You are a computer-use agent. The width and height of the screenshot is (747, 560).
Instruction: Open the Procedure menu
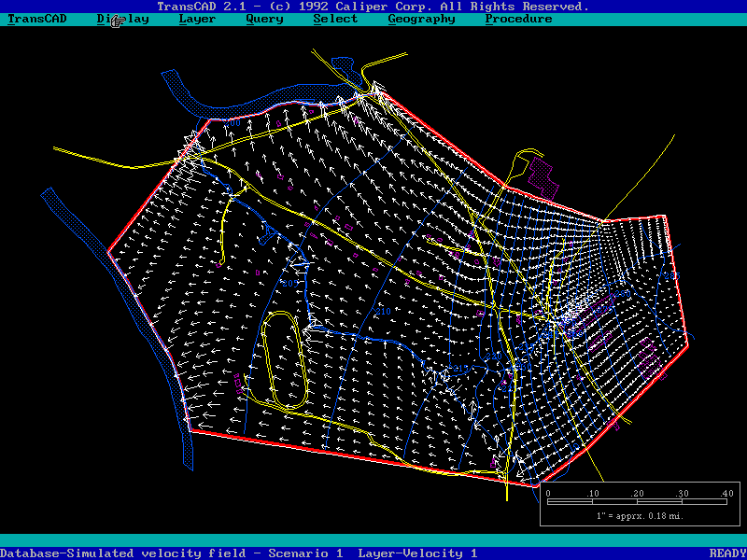pos(518,19)
